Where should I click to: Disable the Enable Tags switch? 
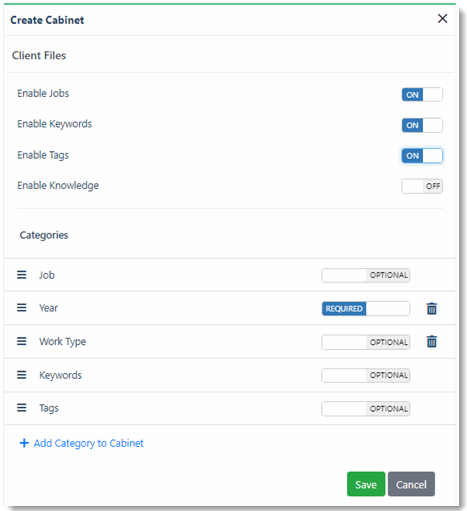click(x=422, y=156)
